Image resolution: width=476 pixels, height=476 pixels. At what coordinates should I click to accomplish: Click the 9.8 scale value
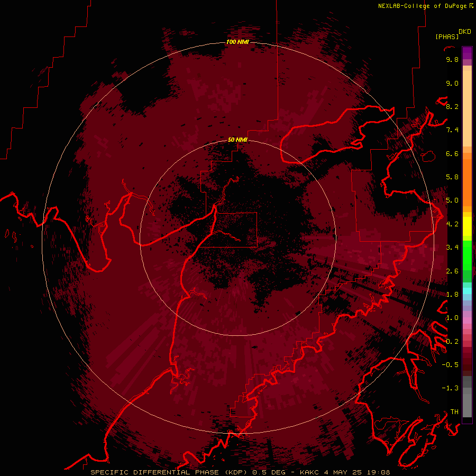click(x=452, y=59)
